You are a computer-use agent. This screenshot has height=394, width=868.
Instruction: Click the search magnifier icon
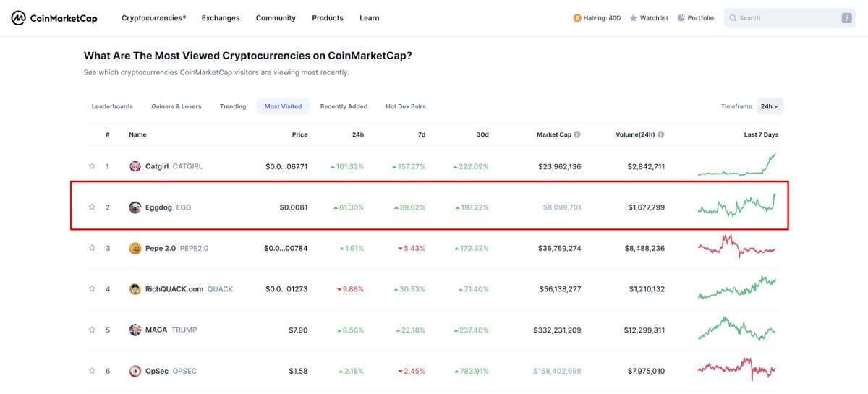(x=733, y=18)
